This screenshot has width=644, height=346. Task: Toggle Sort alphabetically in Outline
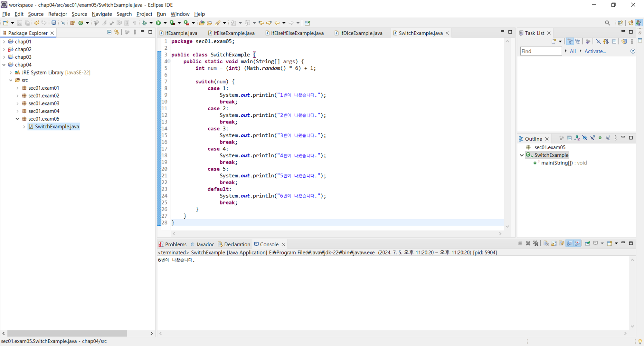click(577, 138)
